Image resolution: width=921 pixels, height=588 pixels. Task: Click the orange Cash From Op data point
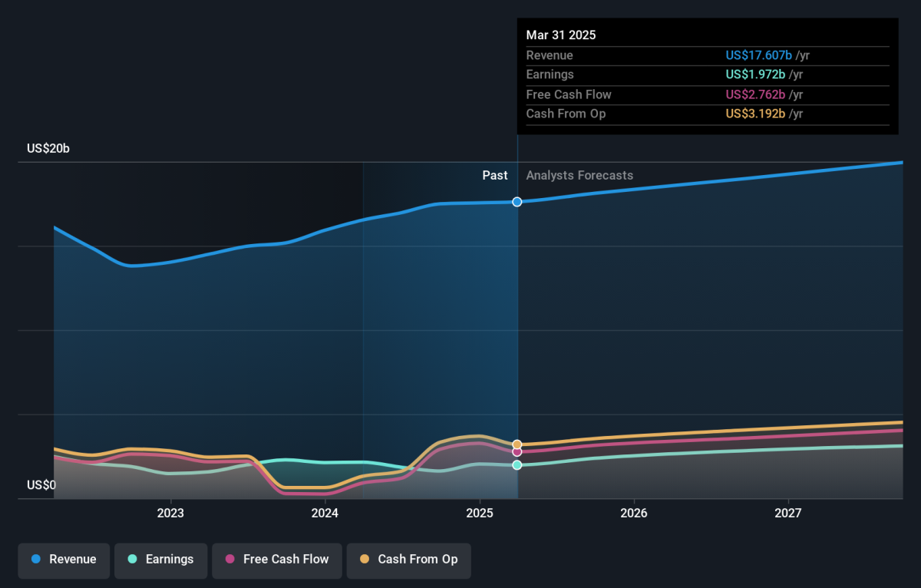coord(517,444)
